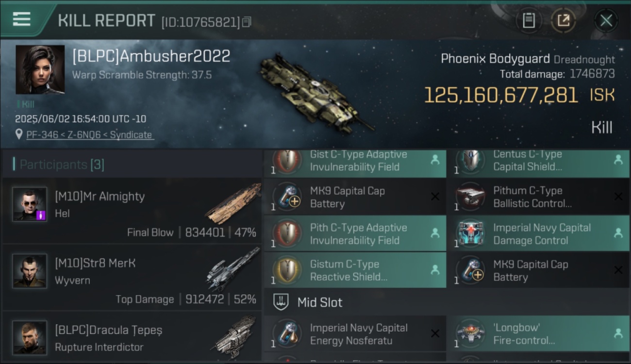This screenshot has height=364, width=631.
Task: Click the Wyvern ship icon
Action: click(x=233, y=269)
